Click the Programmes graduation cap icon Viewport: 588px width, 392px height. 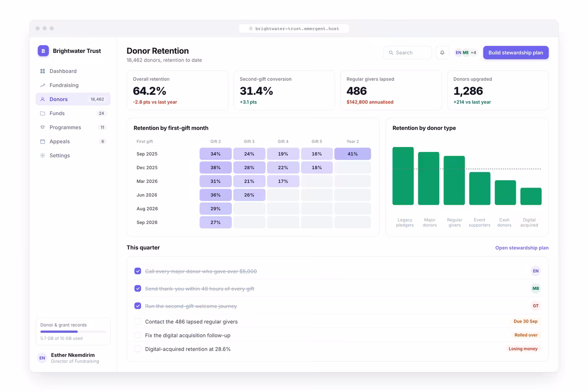[43, 127]
